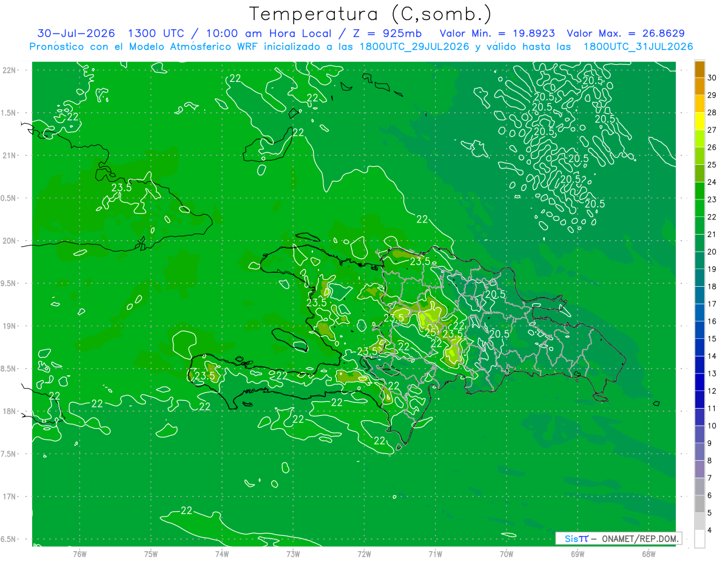Click the color scale label "27"

click(712, 130)
